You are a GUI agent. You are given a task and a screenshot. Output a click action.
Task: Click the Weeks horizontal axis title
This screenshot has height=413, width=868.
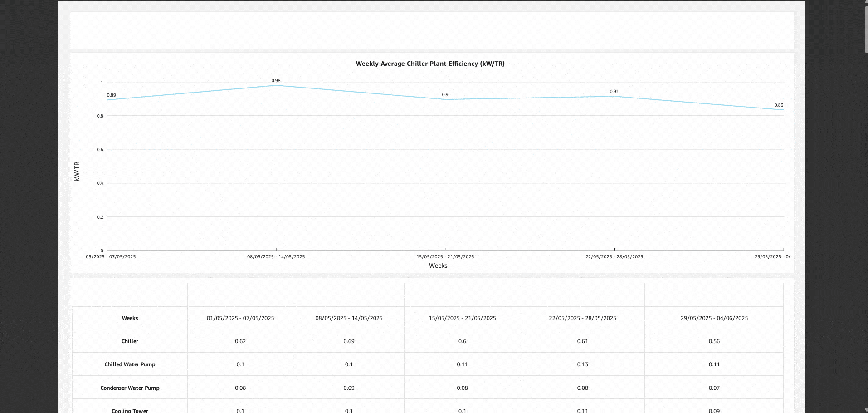tap(438, 266)
